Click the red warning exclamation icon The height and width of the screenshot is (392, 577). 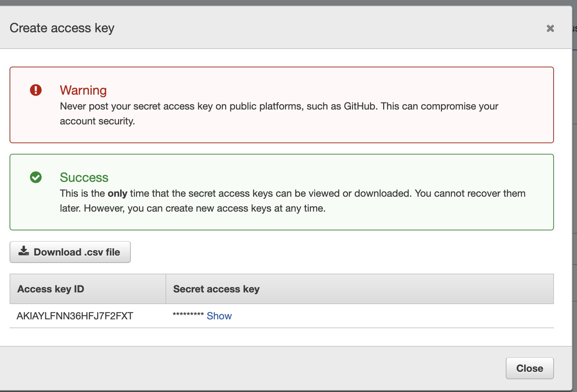[x=36, y=90]
